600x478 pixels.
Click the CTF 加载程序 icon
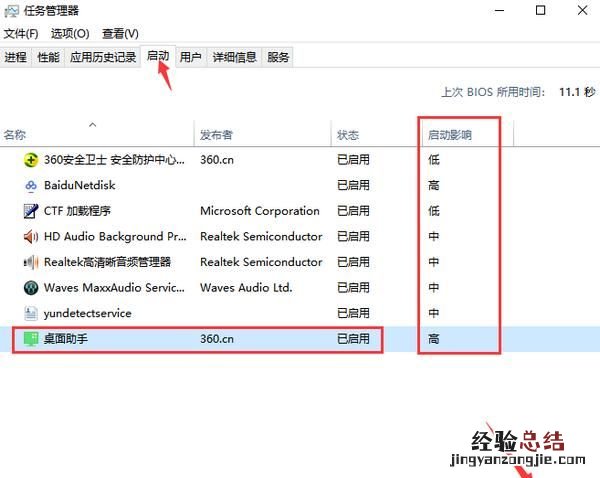click(x=29, y=211)
